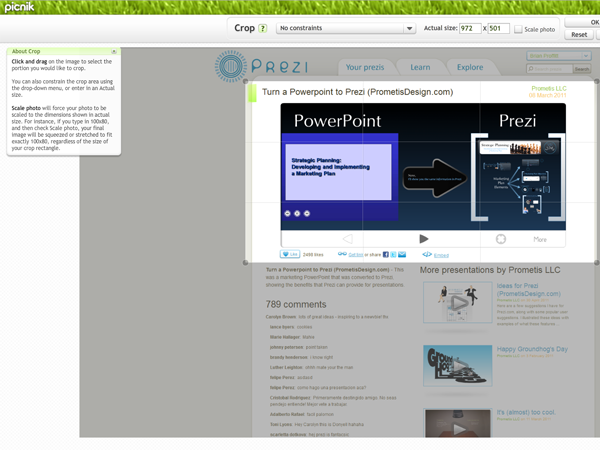Viewport: 600px width, 450px height.
Task: Click the picnik logo
Action: coord(19,7)
